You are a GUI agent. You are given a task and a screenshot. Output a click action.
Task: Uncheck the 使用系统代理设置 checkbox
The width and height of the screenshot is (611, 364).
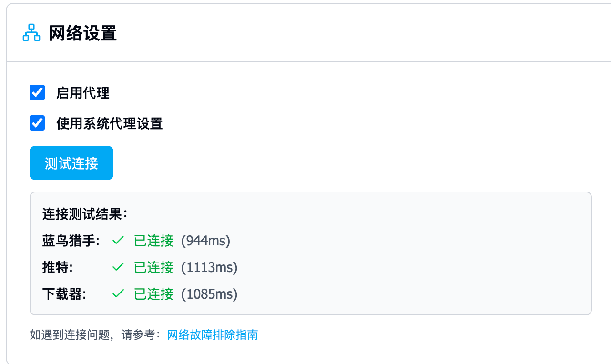coord(37,123)
